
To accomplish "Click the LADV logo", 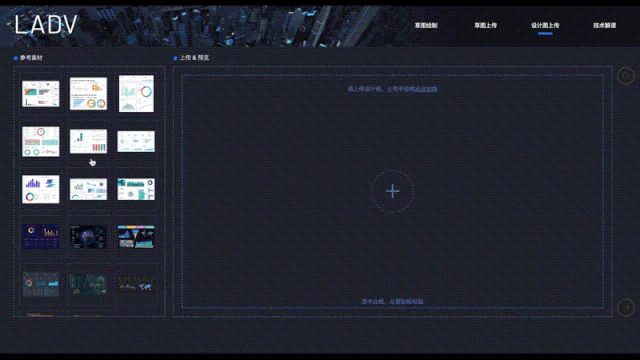I will coord(46,24).
